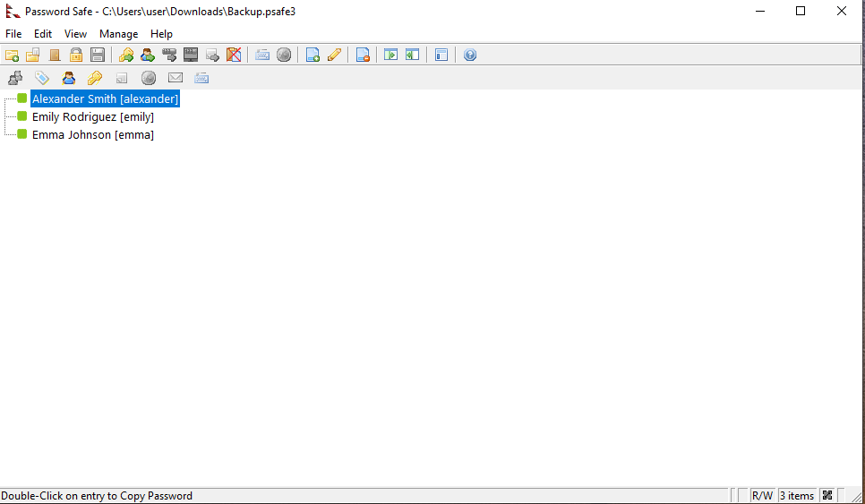865x504 pixels.
Task: Select the Emily Rodriguez [emily] entry
Action: tap(93, 117)
